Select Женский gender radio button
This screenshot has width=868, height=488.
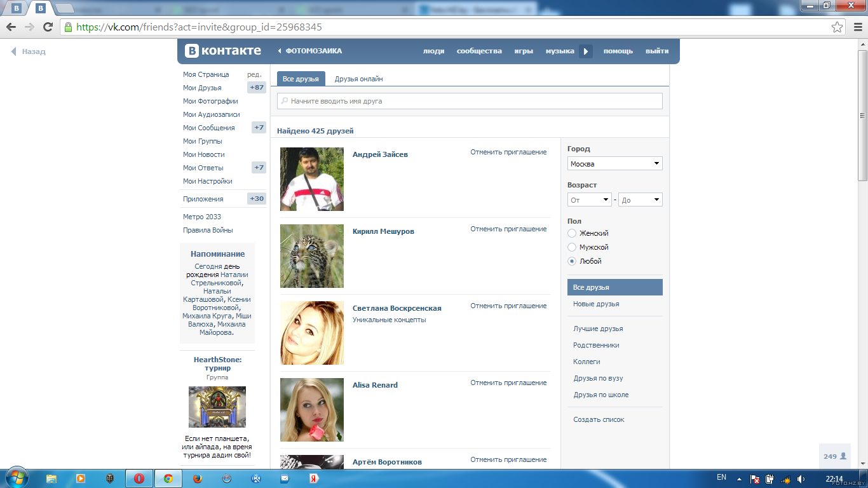point(572,233)
